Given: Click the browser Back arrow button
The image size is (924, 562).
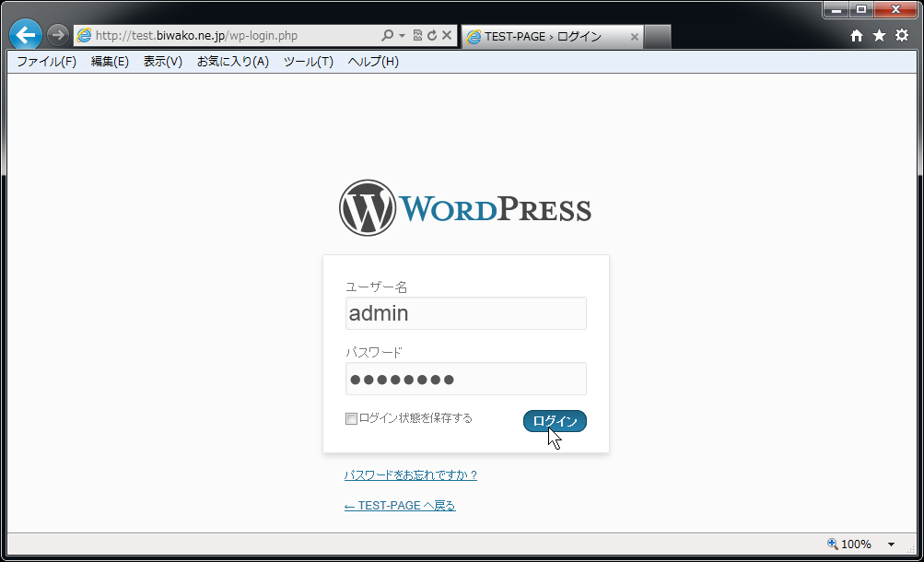Looking at the screenshot, I should pyautogui.click(x=26, y=35).
